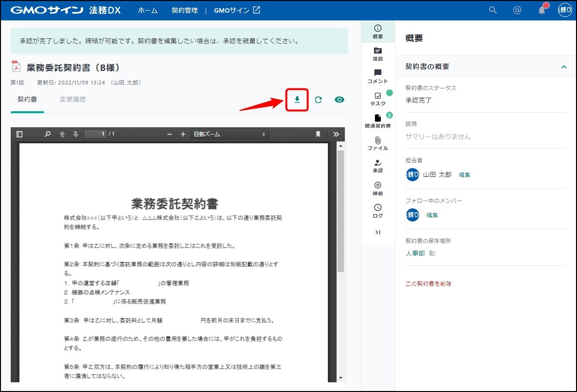The image size is (577, 392).
Task: Zoom in the PDF viewer
Action: pyautogui.click(x=183, y=135)
